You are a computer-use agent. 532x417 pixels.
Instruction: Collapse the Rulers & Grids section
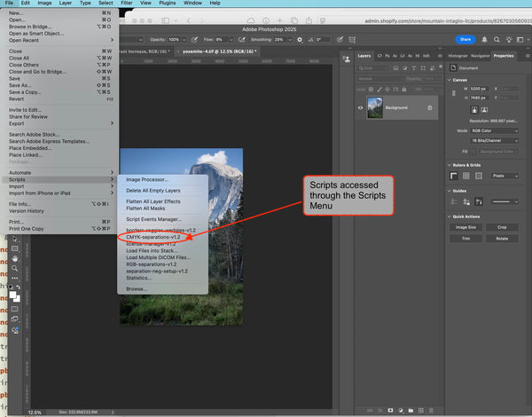(450, 165)
